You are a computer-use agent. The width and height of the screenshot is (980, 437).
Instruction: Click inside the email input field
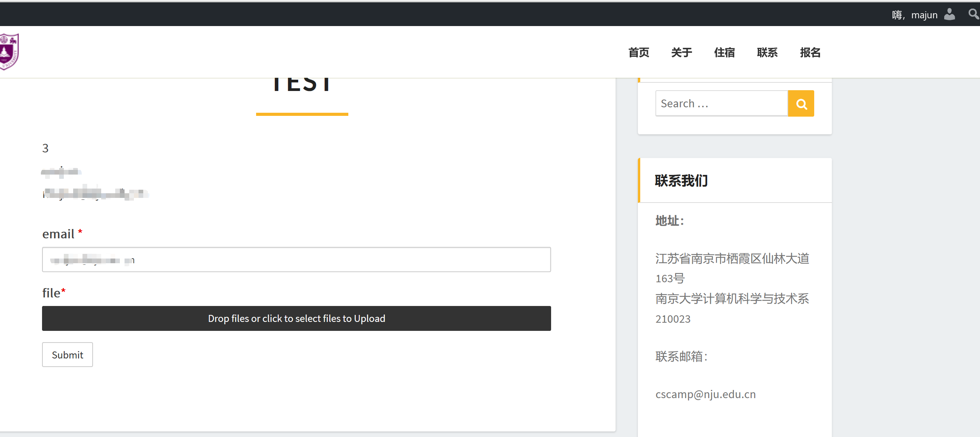pyautogui.click(x=297, y=259)
